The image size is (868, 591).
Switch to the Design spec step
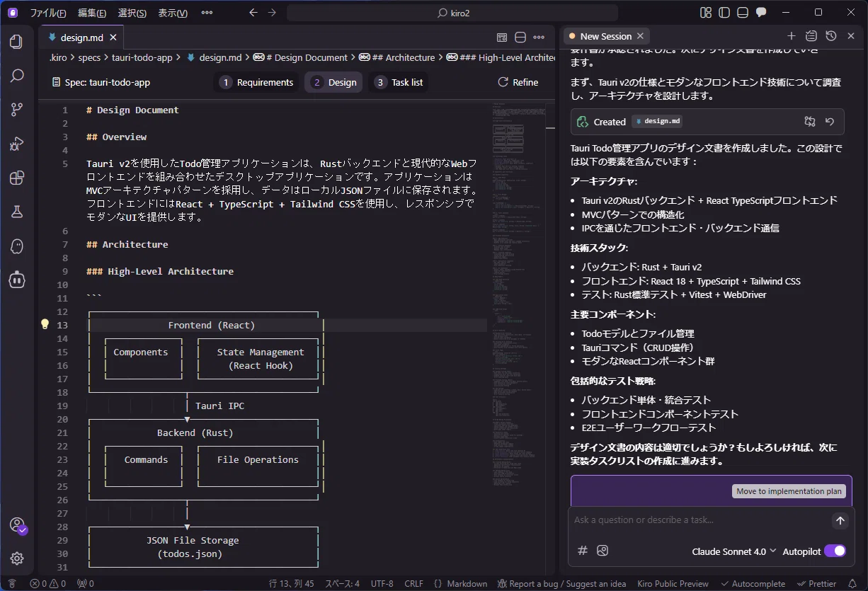[333, 82]
